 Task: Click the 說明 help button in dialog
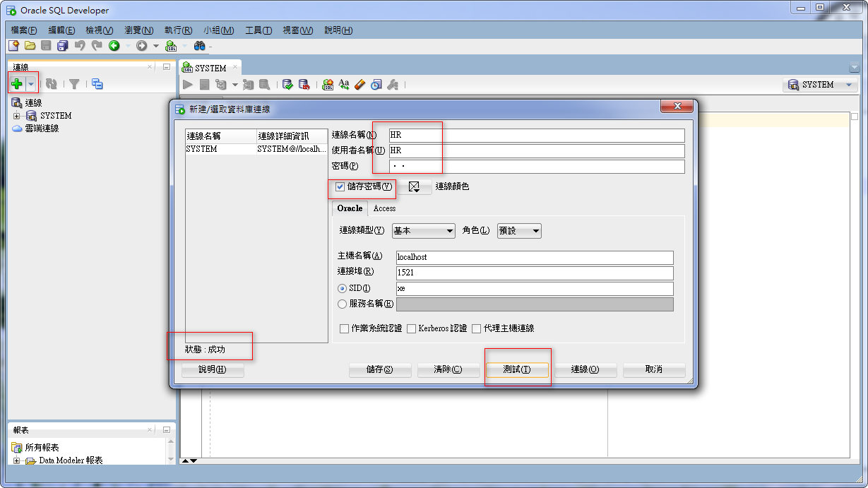point(213,370)
